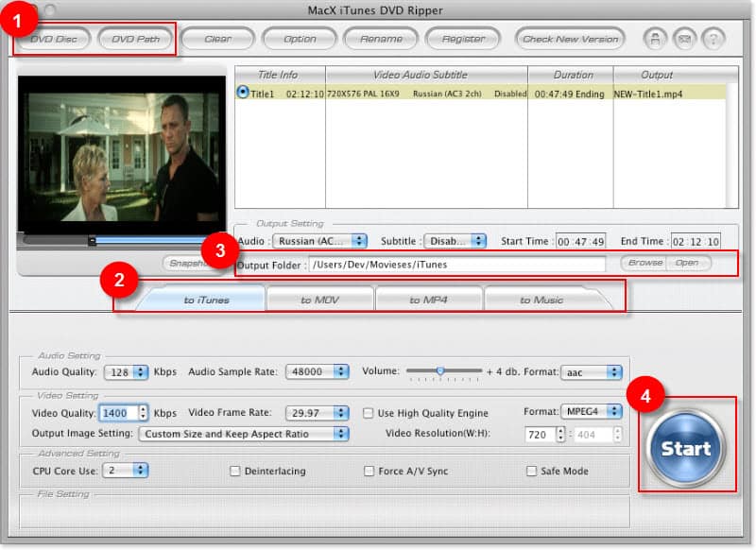This screenshot has height=550, width=756.
Task: Rename the output file
Action: pos(380,39)
